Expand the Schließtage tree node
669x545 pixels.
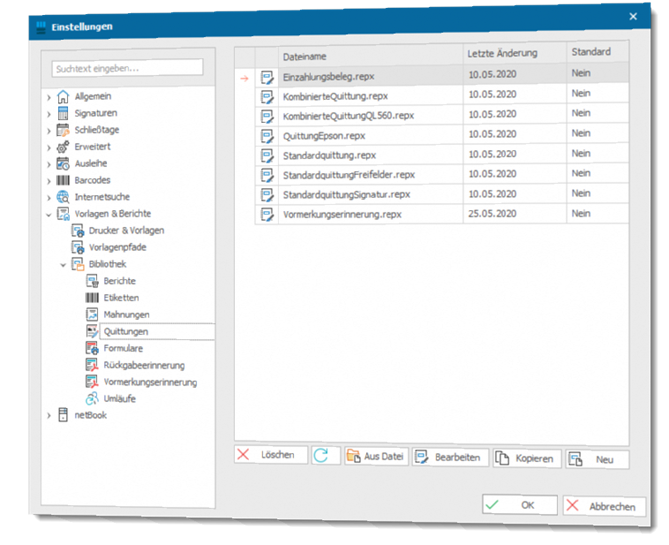pos(48,131)
